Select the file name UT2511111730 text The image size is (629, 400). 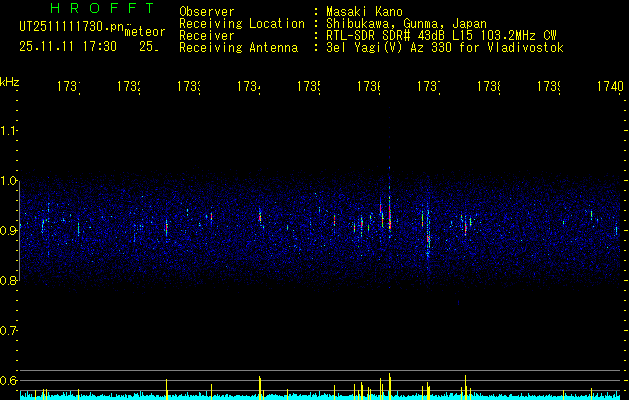coord(72,26)
